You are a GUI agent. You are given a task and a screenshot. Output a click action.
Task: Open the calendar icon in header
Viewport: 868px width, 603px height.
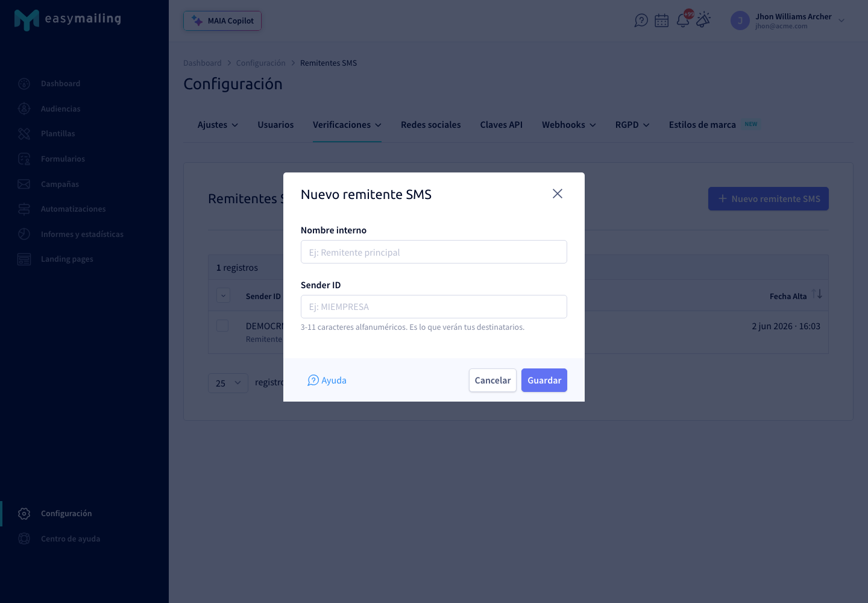[662, 21]
